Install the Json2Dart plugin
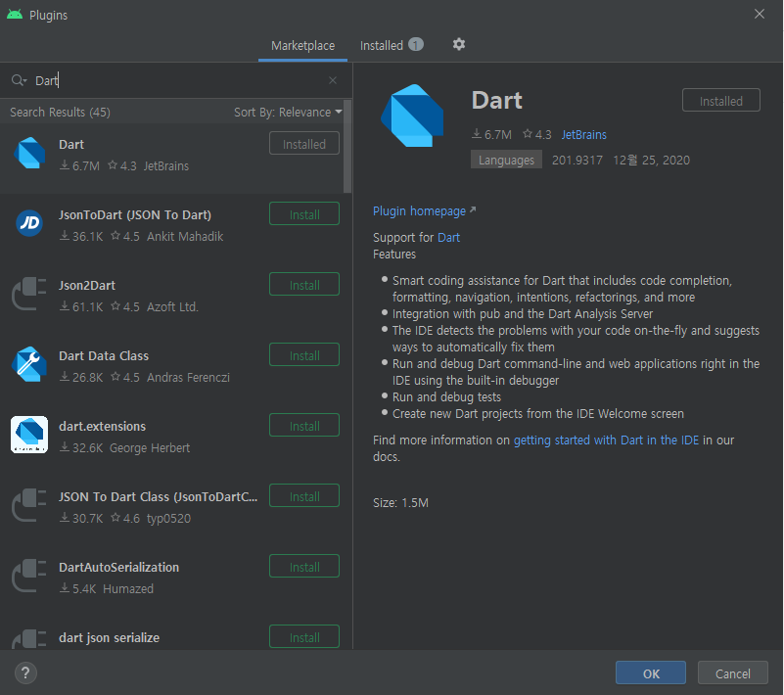This screenshot has width=784, height=695. point(304,285)
